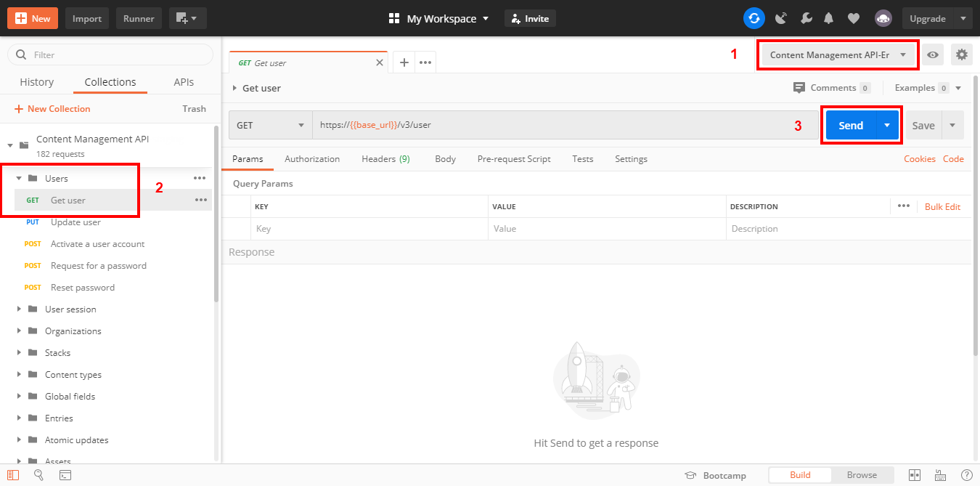Screen dimensions: 980x486
Task: Click the heart icon in header
Action: tap(854, 18)
